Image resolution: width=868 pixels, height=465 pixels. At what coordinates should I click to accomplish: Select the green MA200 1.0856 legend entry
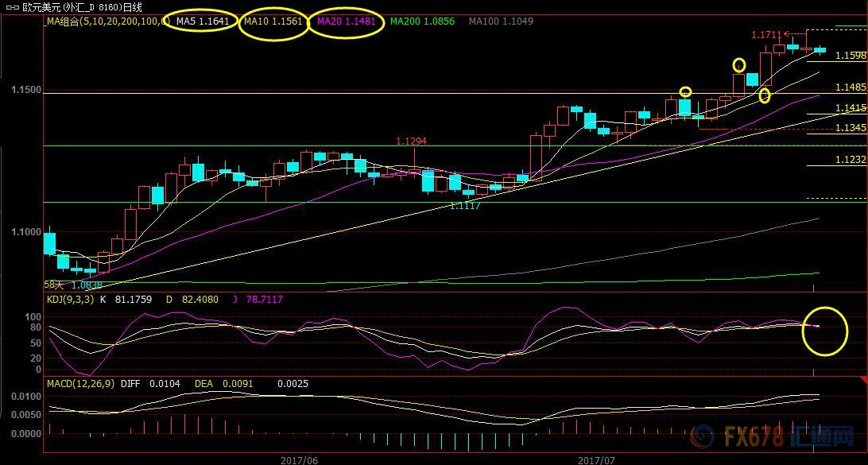422,21
